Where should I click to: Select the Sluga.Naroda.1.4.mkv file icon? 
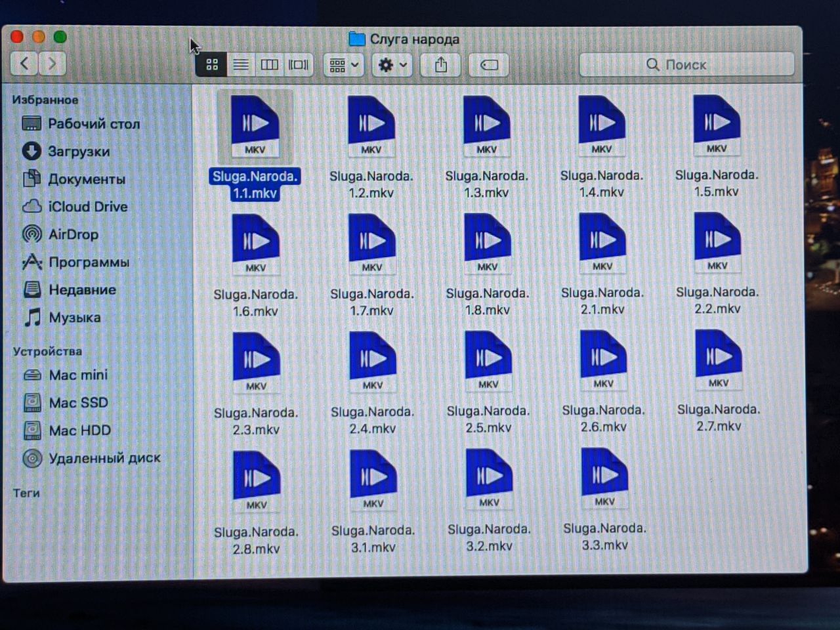tap(601, 125)
